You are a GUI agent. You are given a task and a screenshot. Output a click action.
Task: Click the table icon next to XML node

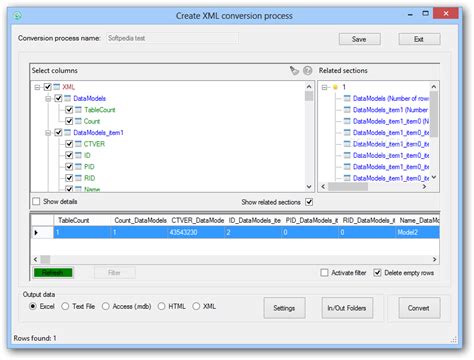point(57,87)
